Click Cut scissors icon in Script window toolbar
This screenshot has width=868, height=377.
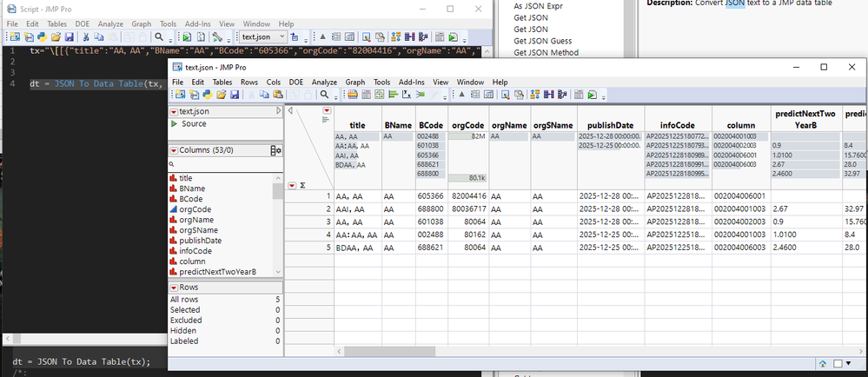(x=86, y=37)
